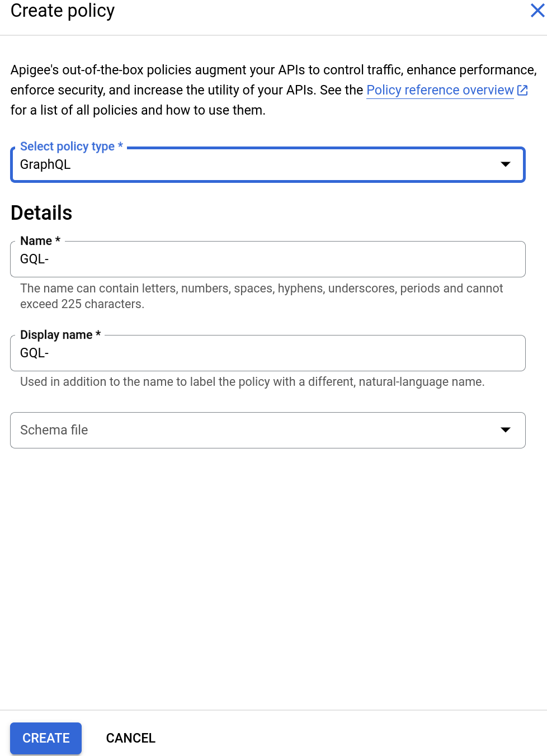Expand the Schema file dropdown
Viewport: 547px width, 756px height.
click(267, 430)
